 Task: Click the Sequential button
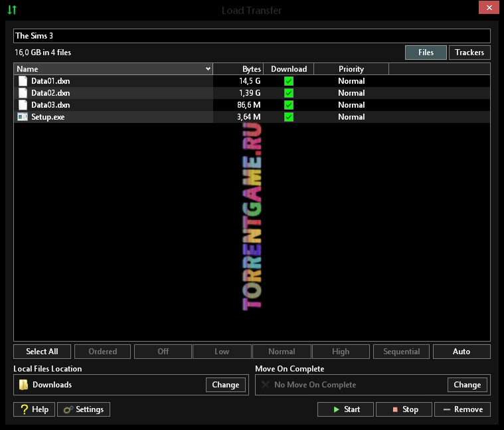(401, 352)
